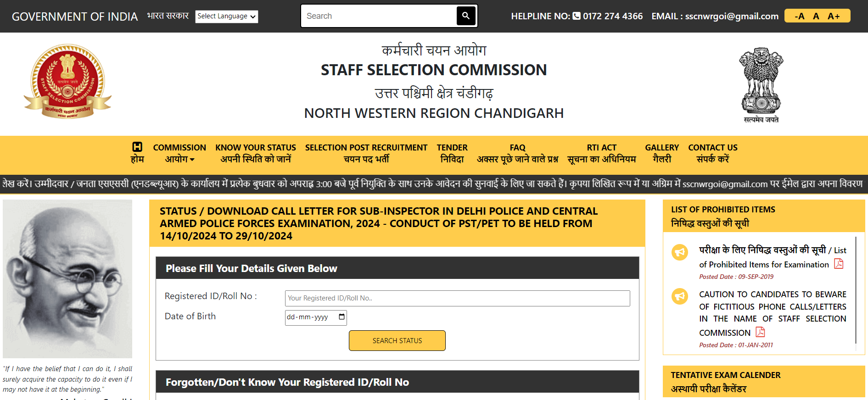Image resolution: width=868 pixels, height=400 pixels.
Task: Click the search magnifier icon button
Action: click(466, 16)
